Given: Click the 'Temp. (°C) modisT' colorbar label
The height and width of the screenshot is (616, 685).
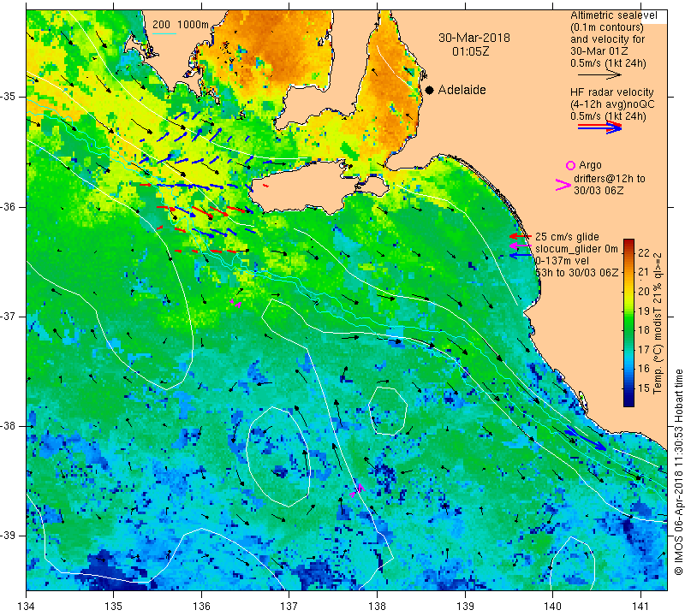Looking at the screenshot, I should [x=658, y=323].
